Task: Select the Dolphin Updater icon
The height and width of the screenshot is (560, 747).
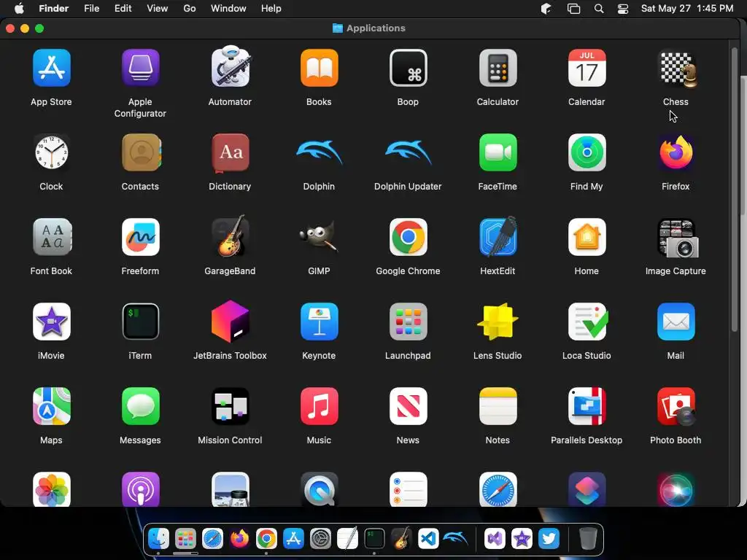Action: coord(409,152)
